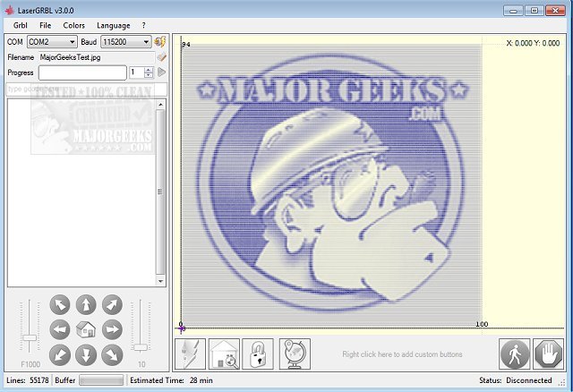Click the Status Disconnected text
The height and width of the screenshot is (392, 573).
(x=516, y=380)
